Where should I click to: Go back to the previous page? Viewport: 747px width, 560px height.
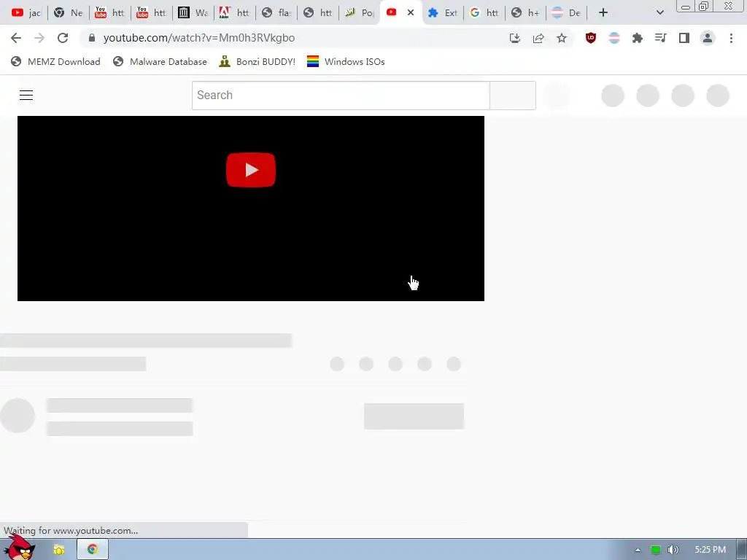[16, 38]
